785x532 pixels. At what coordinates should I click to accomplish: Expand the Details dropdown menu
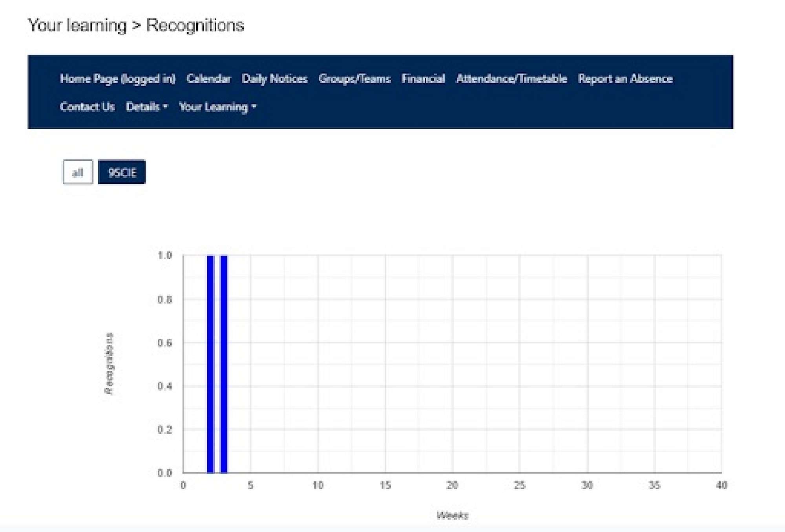[143, 107]
